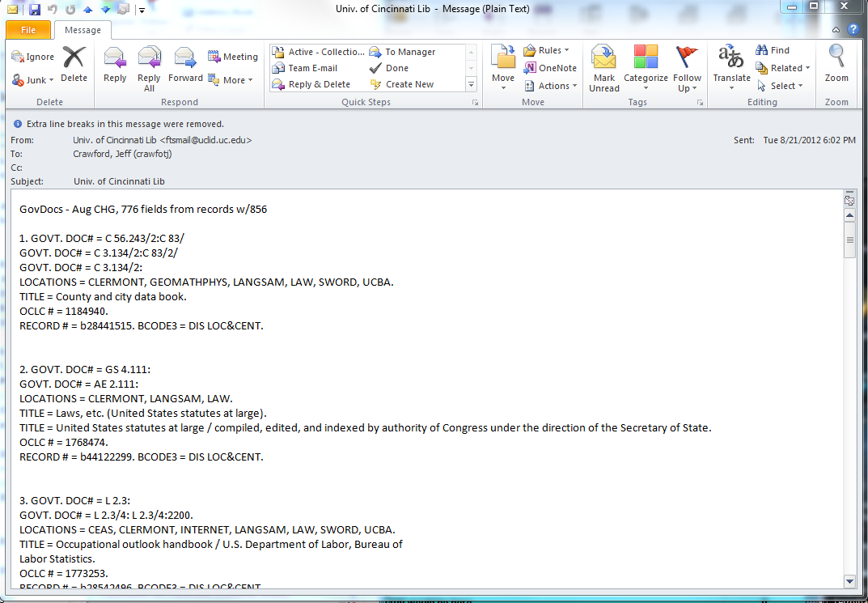This screenshot has height=603, width=868.
Task: Open the File tab
Action: (x=28, y=30)
